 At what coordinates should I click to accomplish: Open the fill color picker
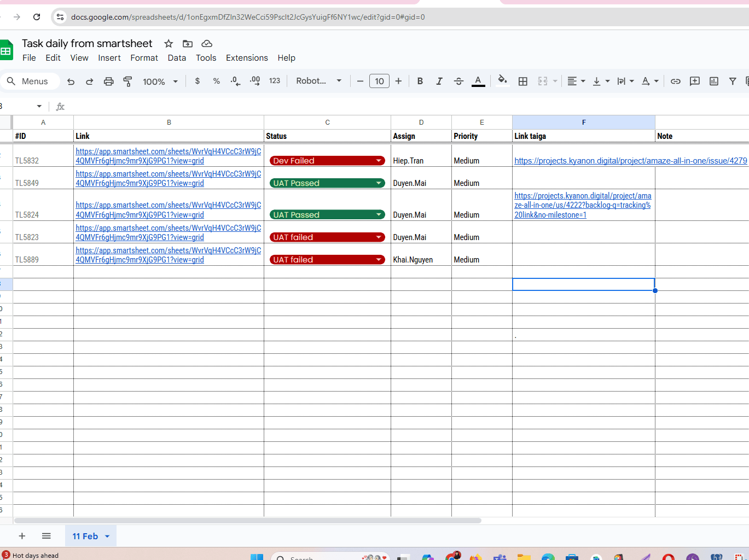click(x=502, y=81)
